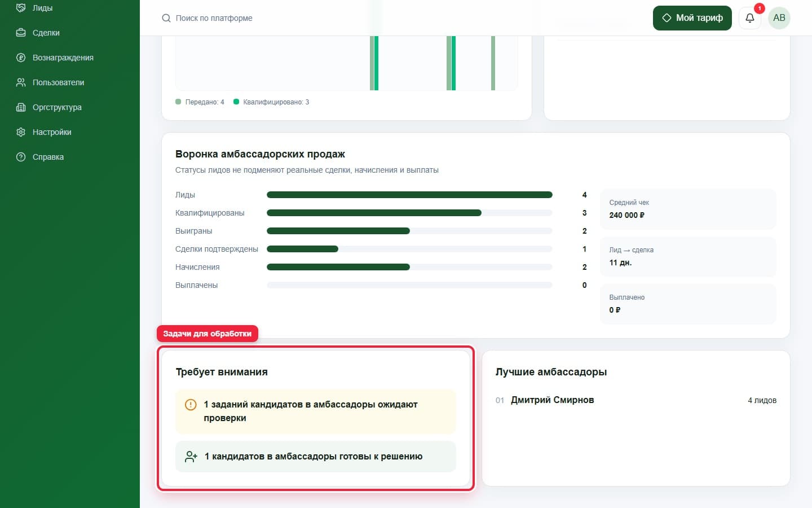The height and width of the screenshot is (508, 812).
Task: Click the Deals briefcase icon in sidebar
Action: [x=21, y=33]
